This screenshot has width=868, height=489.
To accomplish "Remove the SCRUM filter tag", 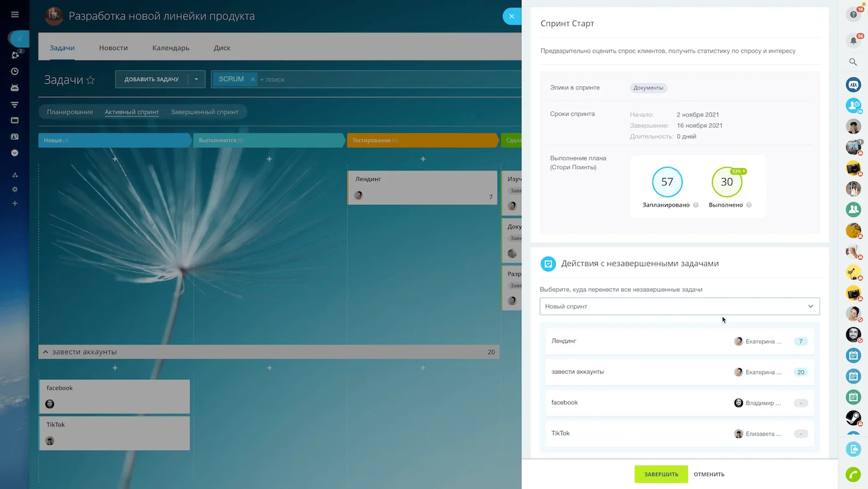I will 253,79.
